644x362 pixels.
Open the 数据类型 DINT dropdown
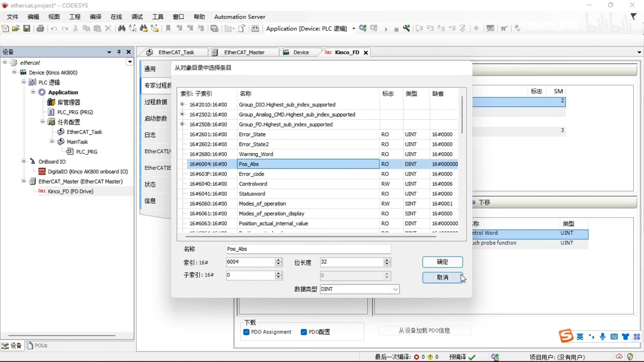pos(395,289)
